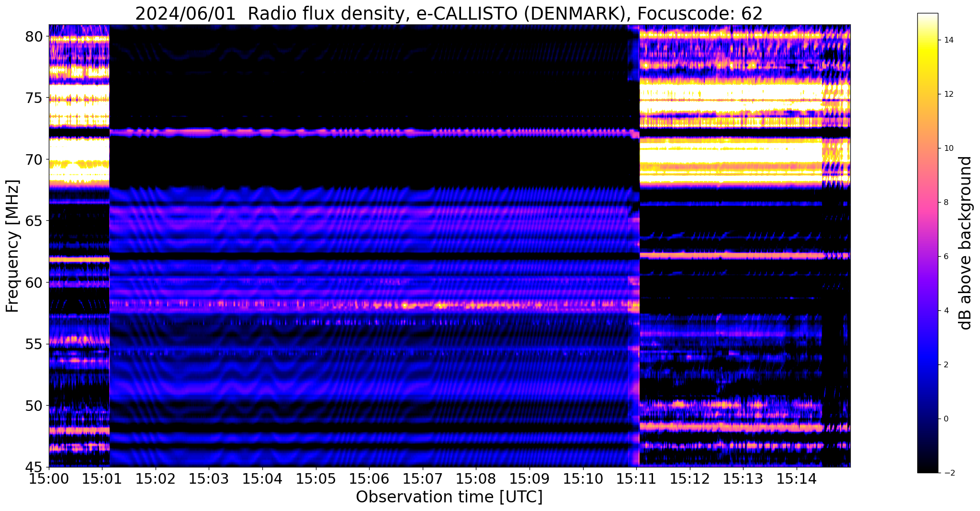
Task: Click the 15:05 time tick label
Action: tap(316, 479)
